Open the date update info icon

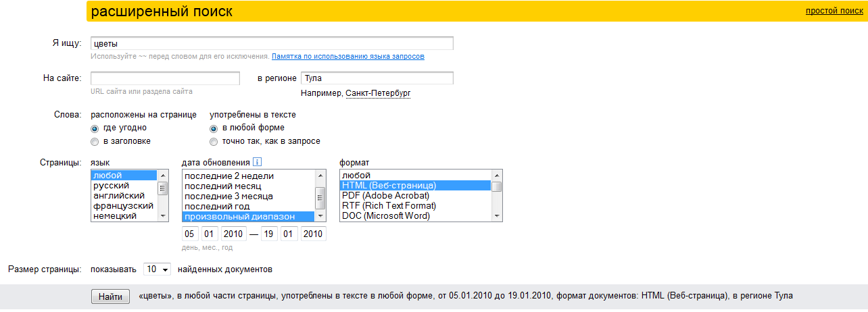coord(257,162)
